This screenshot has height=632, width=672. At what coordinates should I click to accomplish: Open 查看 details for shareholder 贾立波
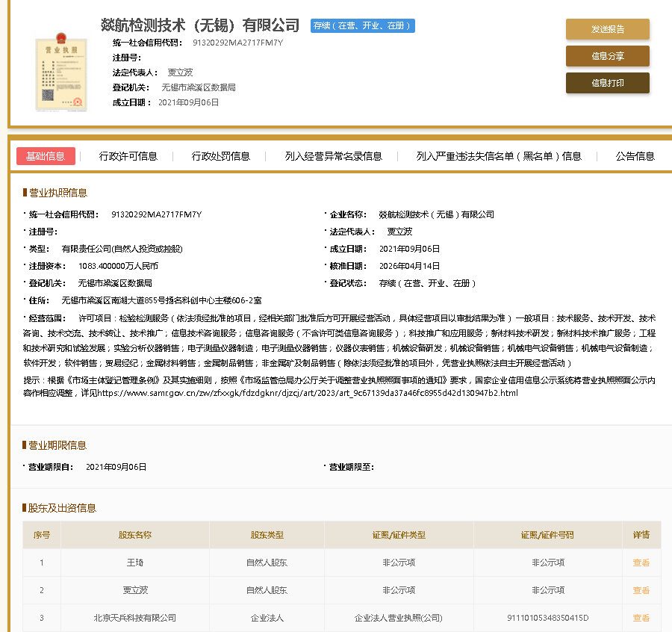coord(641,590)
